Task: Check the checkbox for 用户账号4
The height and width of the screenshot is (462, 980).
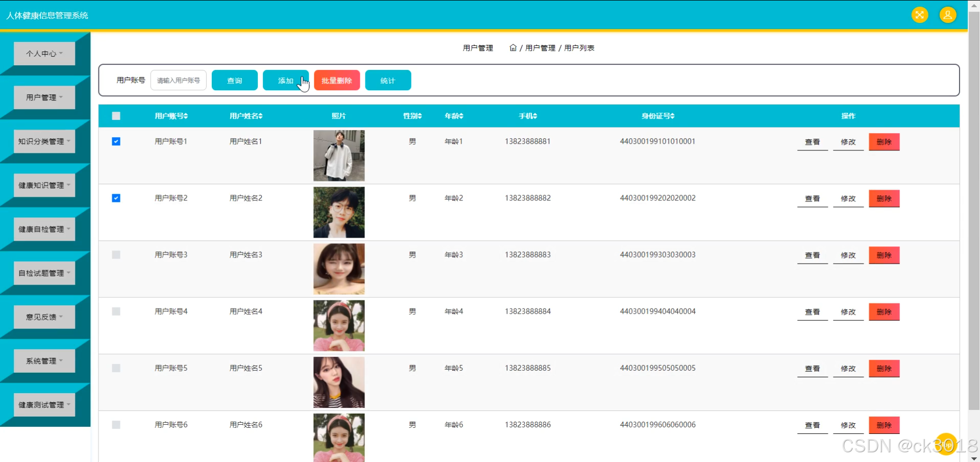Action: click(116, 311)
